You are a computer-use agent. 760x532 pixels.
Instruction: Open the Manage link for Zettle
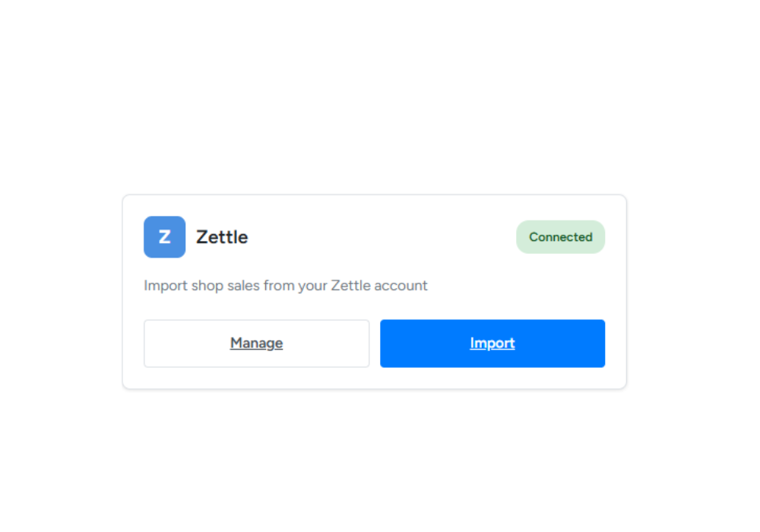256,344
